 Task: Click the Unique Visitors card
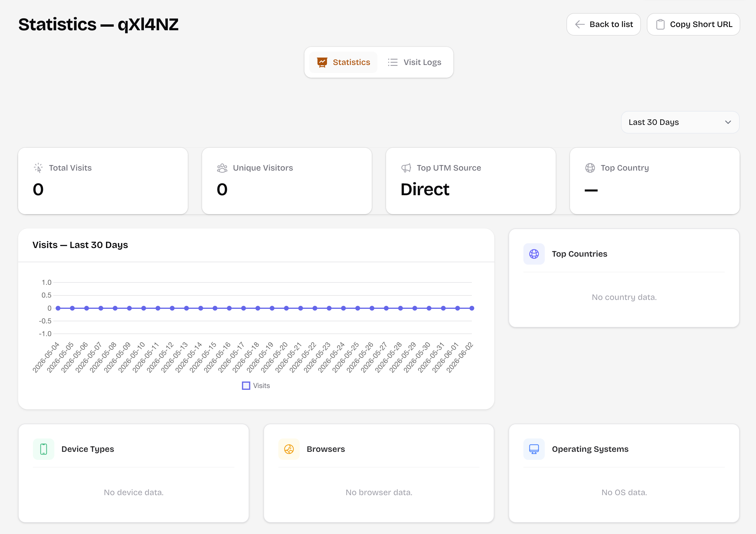[287, 181]
